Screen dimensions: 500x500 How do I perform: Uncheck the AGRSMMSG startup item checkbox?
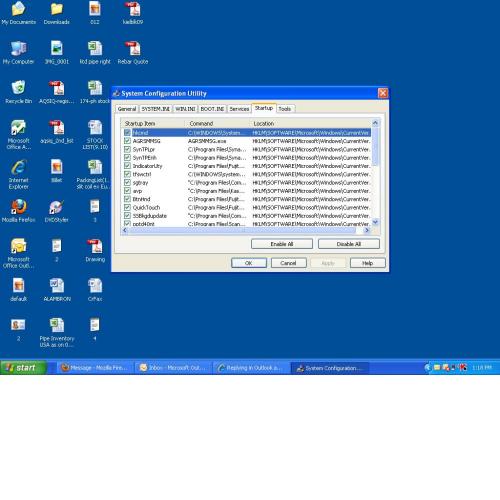coord(127,141)
